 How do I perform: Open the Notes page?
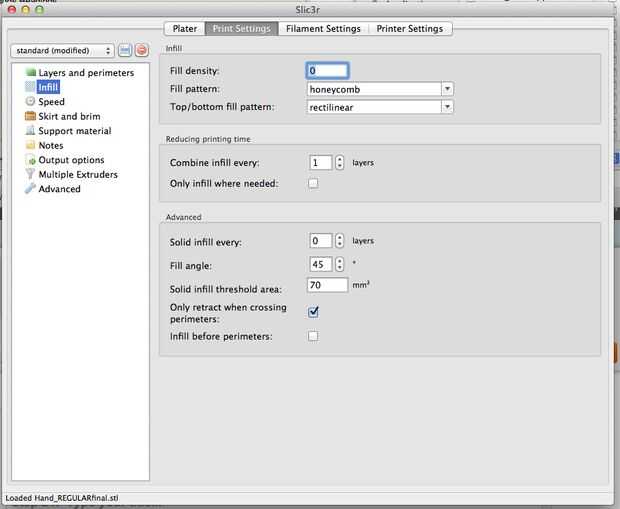(51, 146)
